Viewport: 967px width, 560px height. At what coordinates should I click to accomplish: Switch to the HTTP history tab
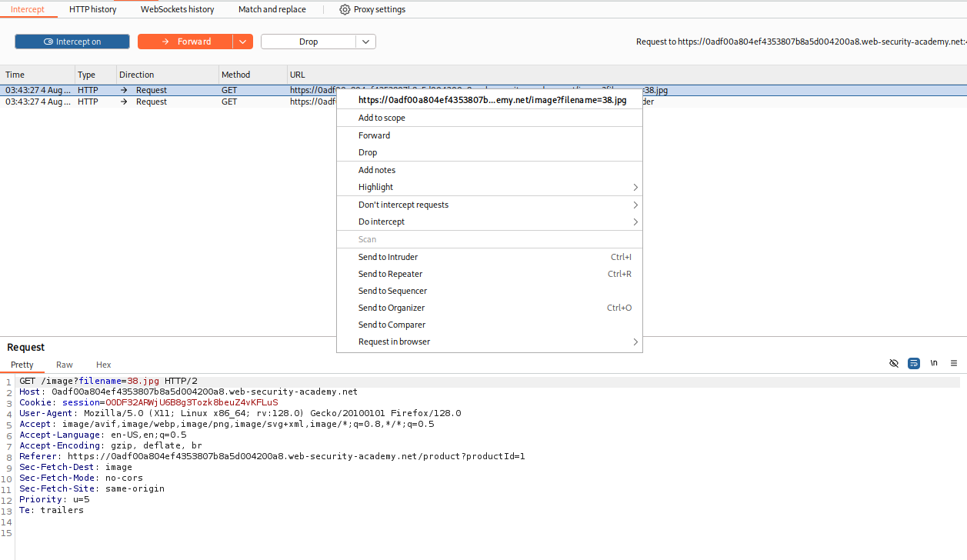93,9
